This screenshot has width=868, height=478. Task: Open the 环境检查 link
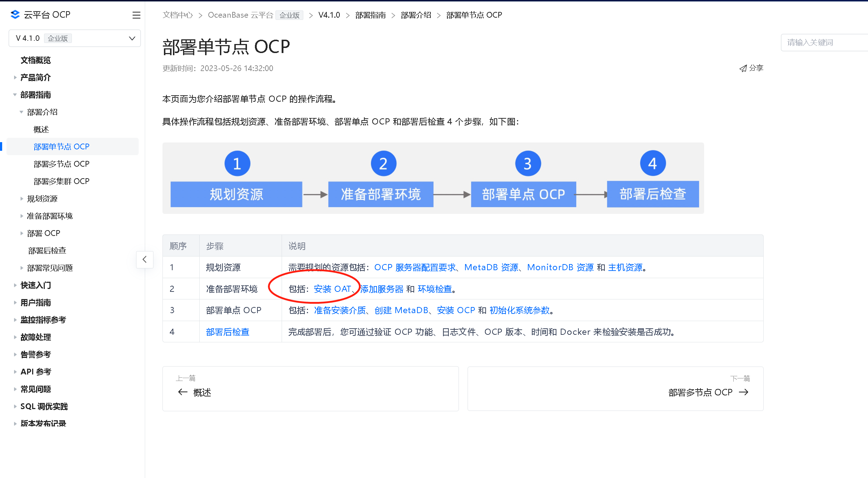point(435,289)
